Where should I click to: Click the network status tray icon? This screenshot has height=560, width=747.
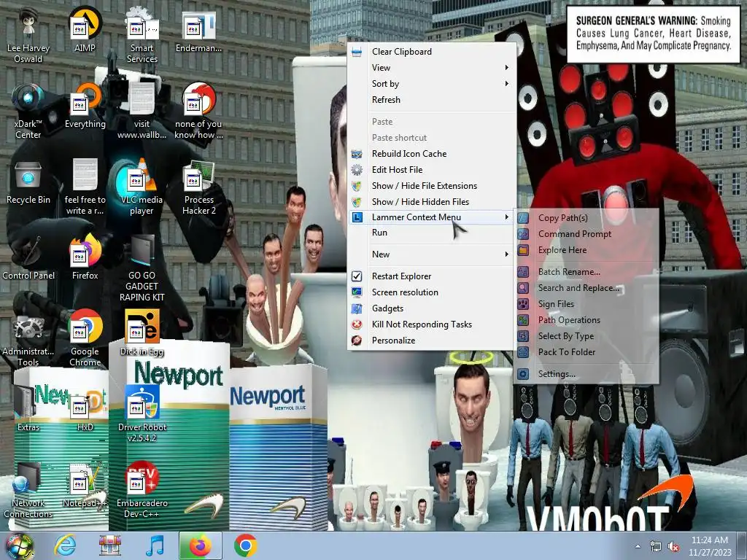656,547
